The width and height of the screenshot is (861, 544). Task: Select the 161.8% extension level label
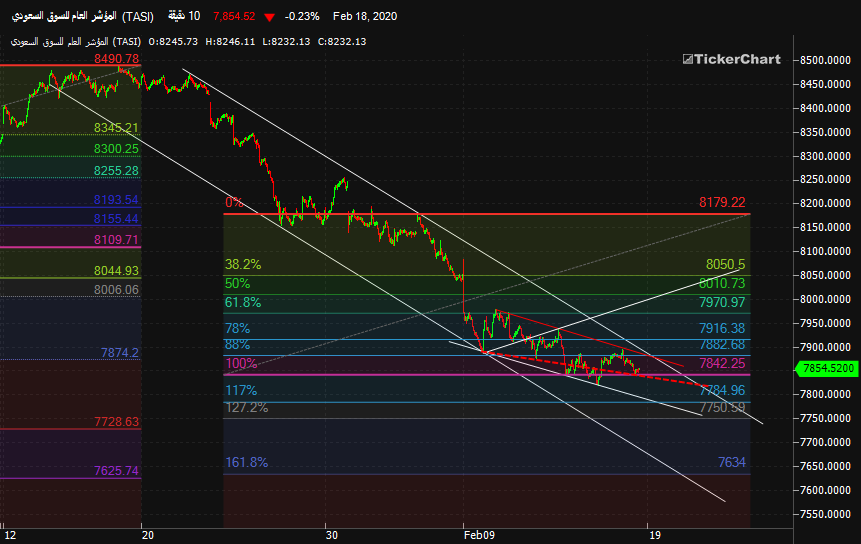point(245,462)
